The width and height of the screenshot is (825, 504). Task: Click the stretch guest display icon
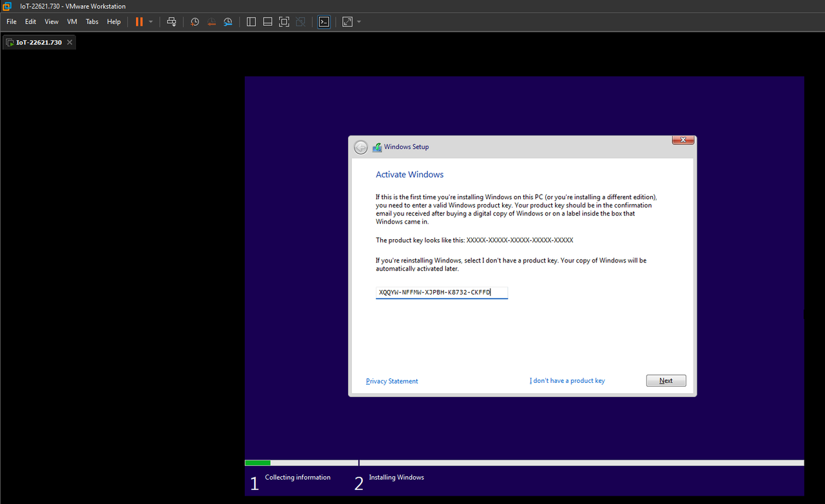(347, 22)
